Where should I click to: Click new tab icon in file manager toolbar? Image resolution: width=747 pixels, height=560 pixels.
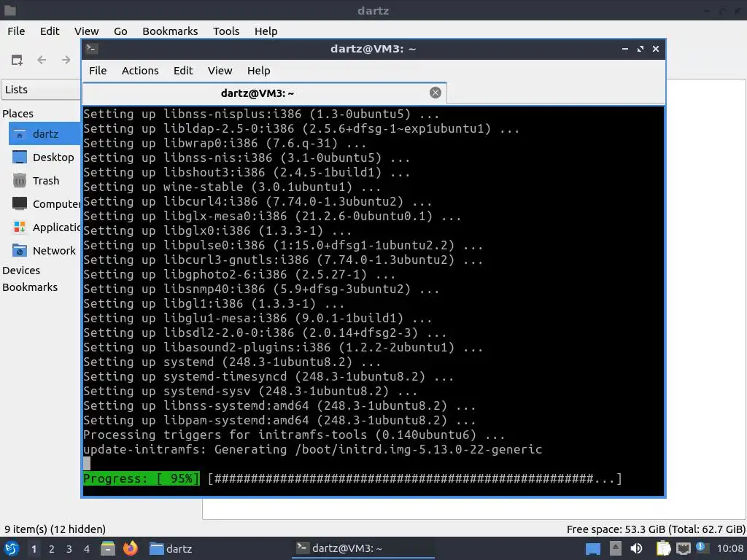click(x=17, y=60)
